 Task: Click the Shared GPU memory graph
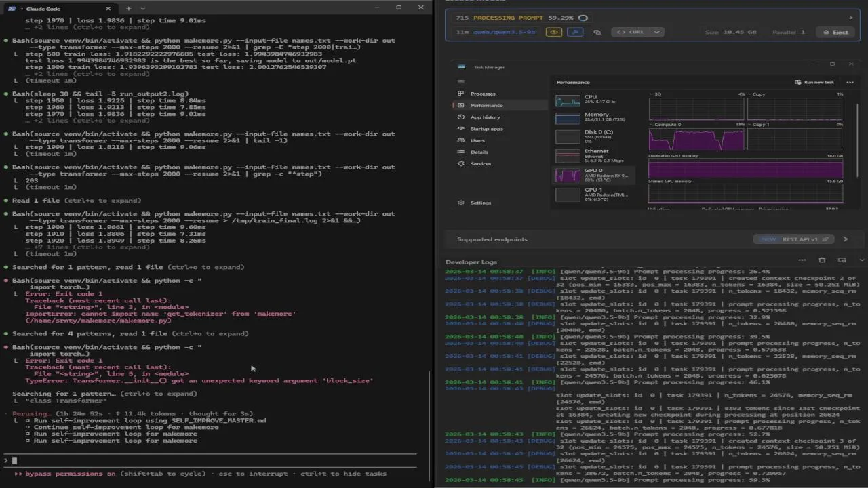pyautogui.click(x=745, y=194)
